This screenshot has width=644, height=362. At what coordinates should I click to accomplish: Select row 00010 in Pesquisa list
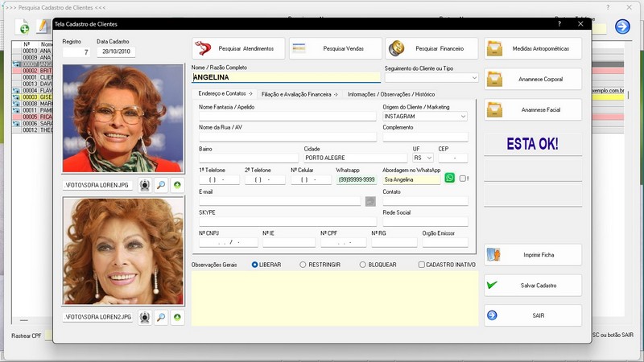click(32, 51)
